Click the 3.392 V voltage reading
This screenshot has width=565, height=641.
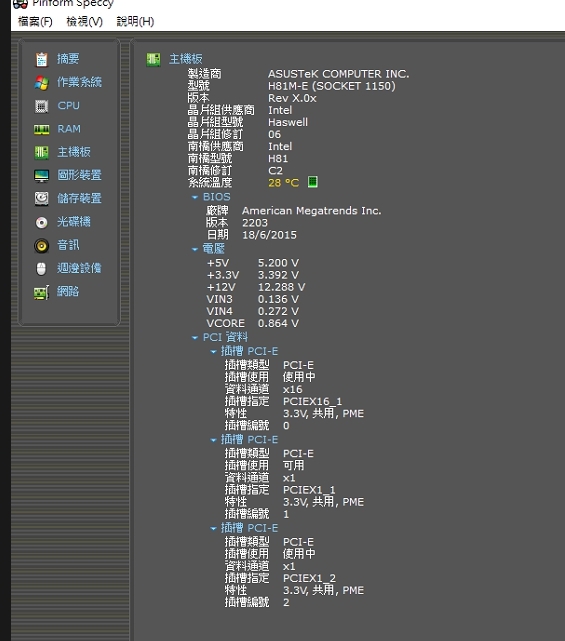click(278, 275)
